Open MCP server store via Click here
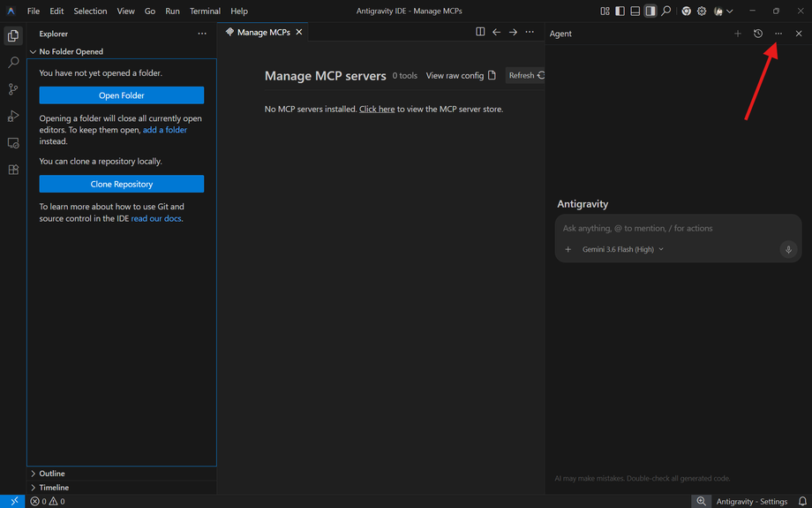The image size is (812, 508). pos(377,109)
